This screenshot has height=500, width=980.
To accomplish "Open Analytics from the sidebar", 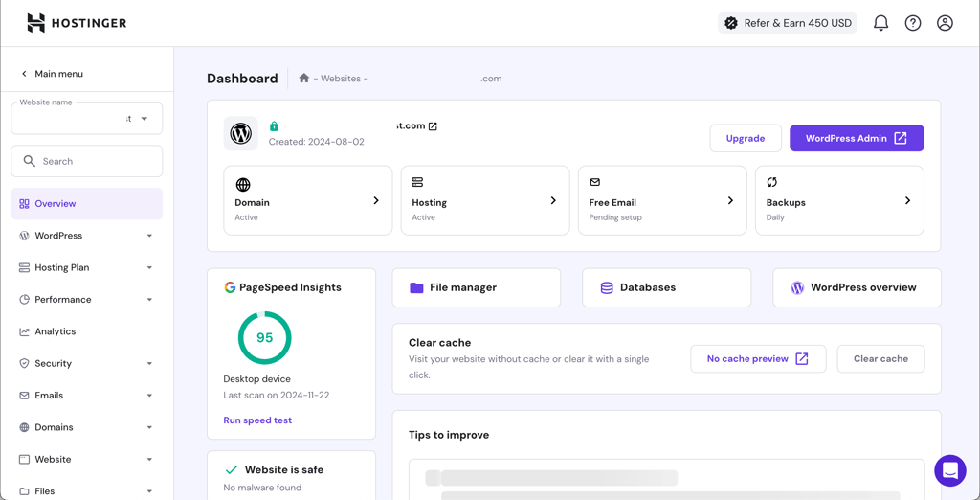I will pyautogui.click(x=87, y=331).
